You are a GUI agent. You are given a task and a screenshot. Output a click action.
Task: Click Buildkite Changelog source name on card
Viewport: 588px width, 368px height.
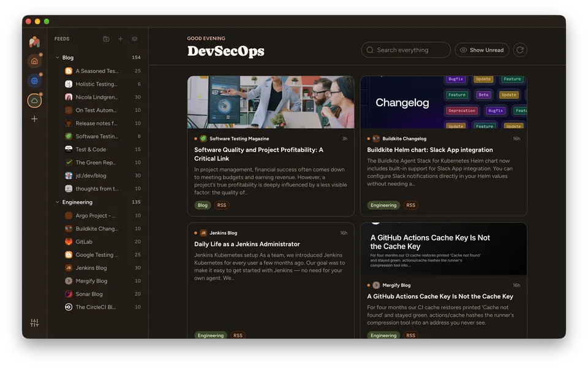click(x=404, y=139)
